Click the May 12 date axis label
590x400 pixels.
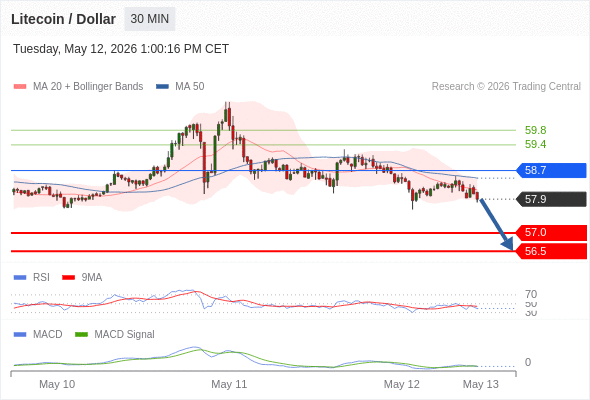tap(401, 384)
